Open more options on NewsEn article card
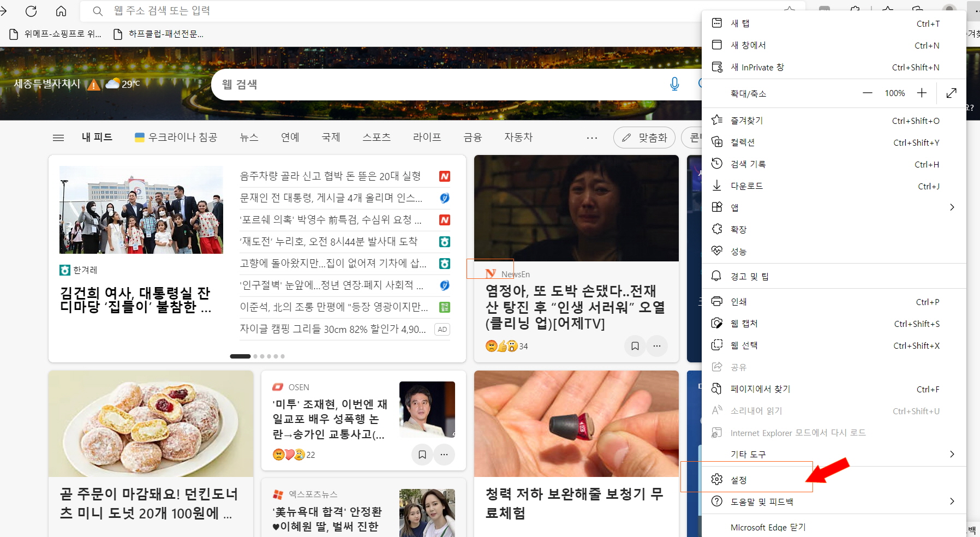The image size is (980, 537). [x=657, y=346]
